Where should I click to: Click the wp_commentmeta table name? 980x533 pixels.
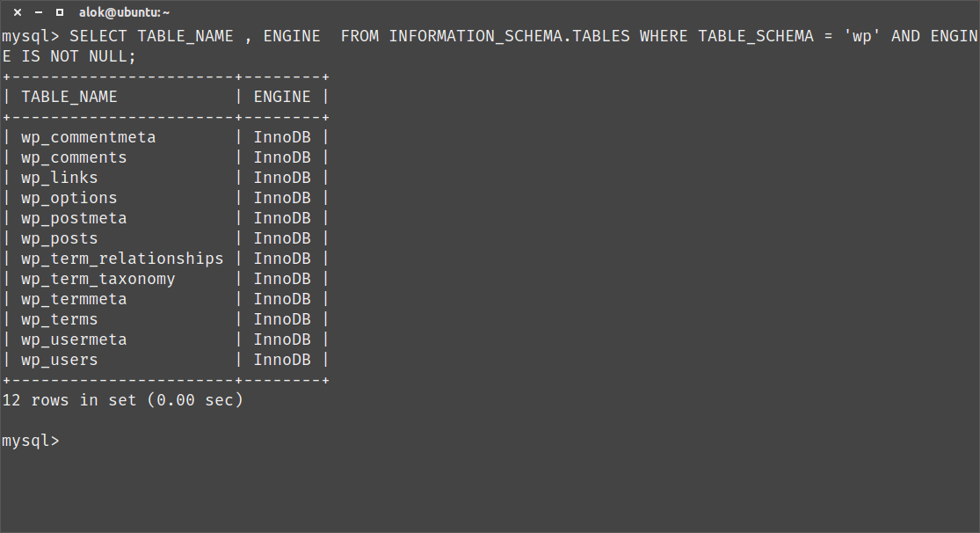click(x=88, y=137)
